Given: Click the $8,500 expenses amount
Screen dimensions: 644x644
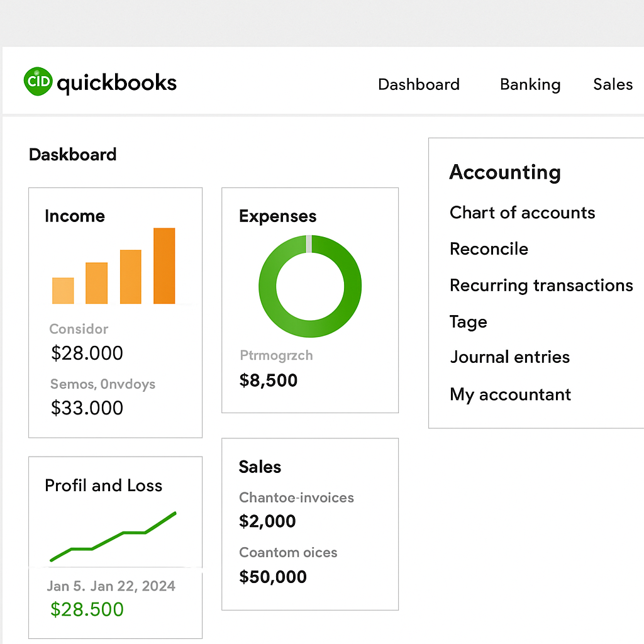Looking at the screenshot, I should [268, 380].
